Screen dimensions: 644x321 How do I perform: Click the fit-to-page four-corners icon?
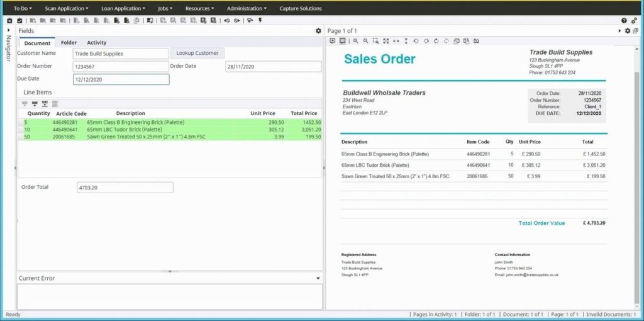386,41
